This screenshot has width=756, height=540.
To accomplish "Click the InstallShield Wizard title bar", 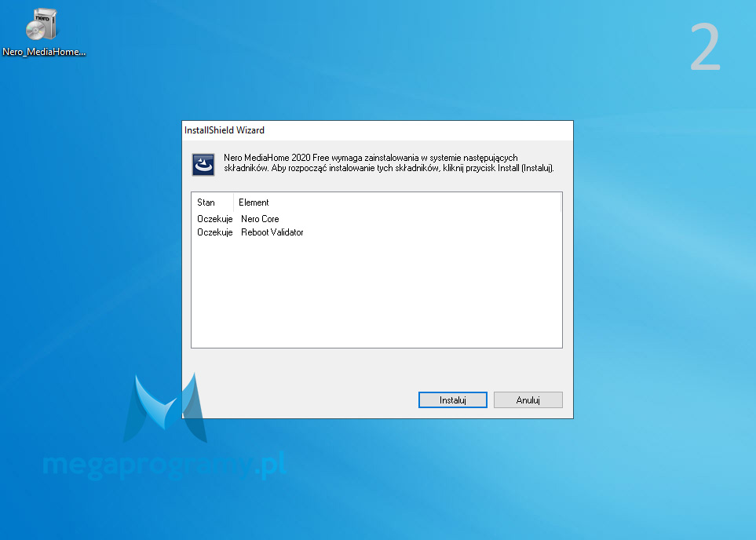I will point(378,130).
